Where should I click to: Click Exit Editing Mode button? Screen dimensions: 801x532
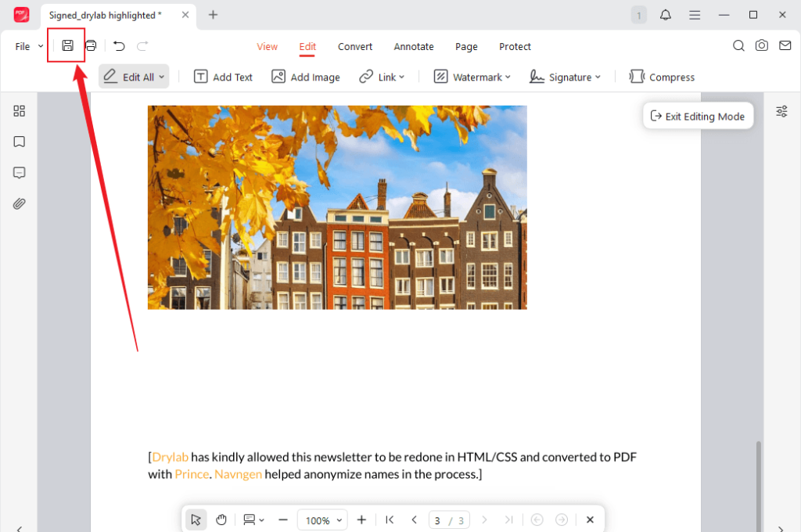[698, 116]
